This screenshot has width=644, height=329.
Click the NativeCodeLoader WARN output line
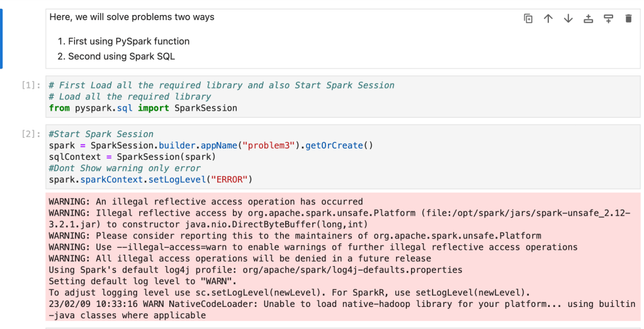point(340,304)
